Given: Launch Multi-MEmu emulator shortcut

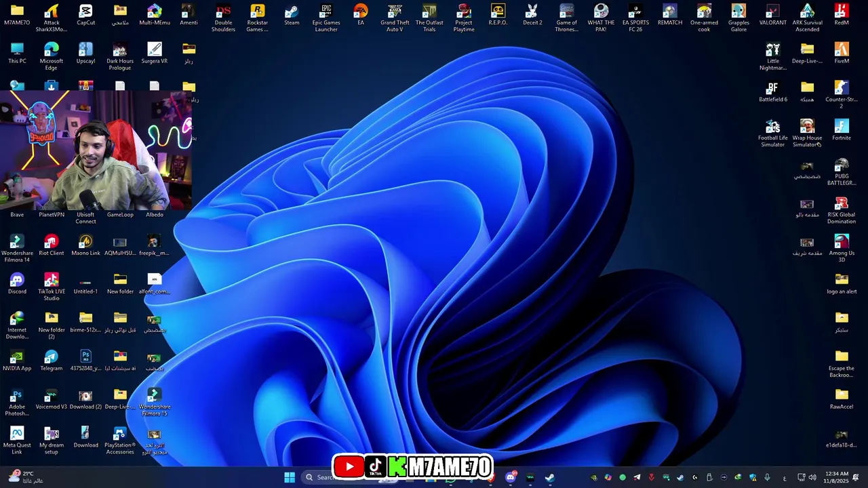Looking at the screenshot, I should point(155,15).
